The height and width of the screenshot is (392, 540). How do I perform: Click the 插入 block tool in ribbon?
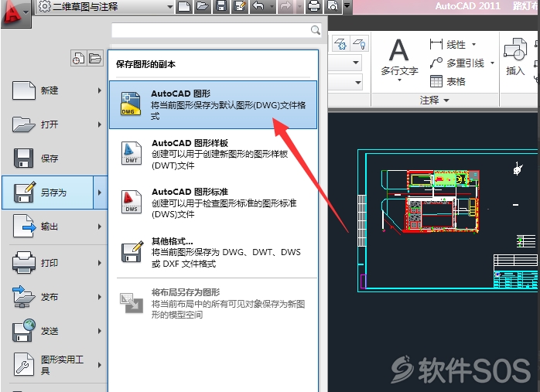(515, 56)
